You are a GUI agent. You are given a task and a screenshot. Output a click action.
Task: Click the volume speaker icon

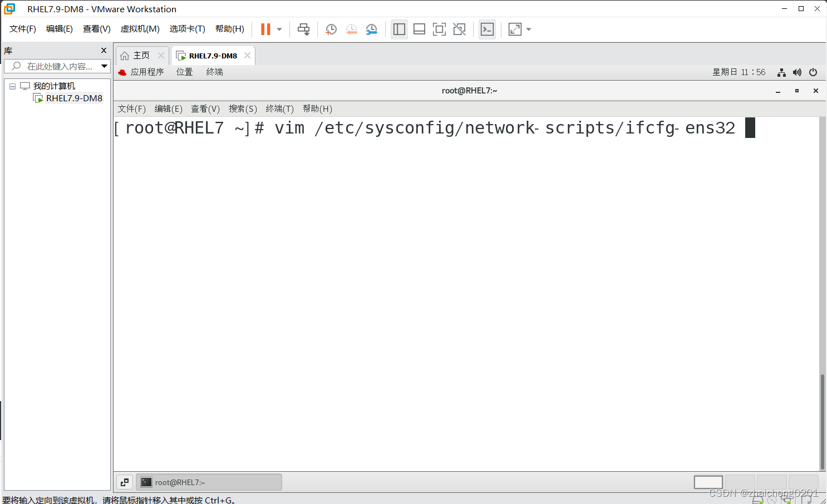[x=797, y=72]
